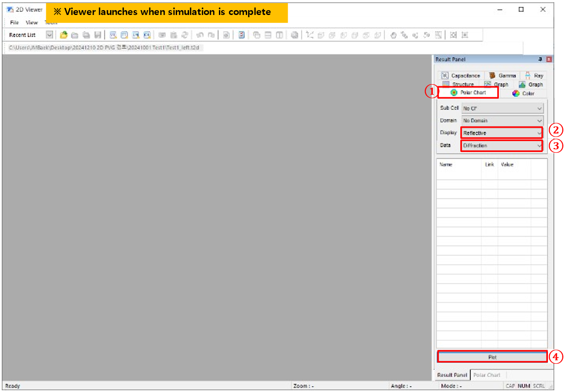Click the last toolbar icon on right
566x392 pixels.
tap(465, 35)
